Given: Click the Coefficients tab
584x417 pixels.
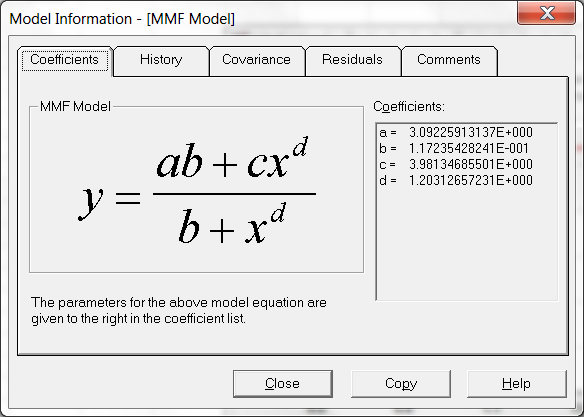Looking at the screenshot, I should (x=65, y=60).
